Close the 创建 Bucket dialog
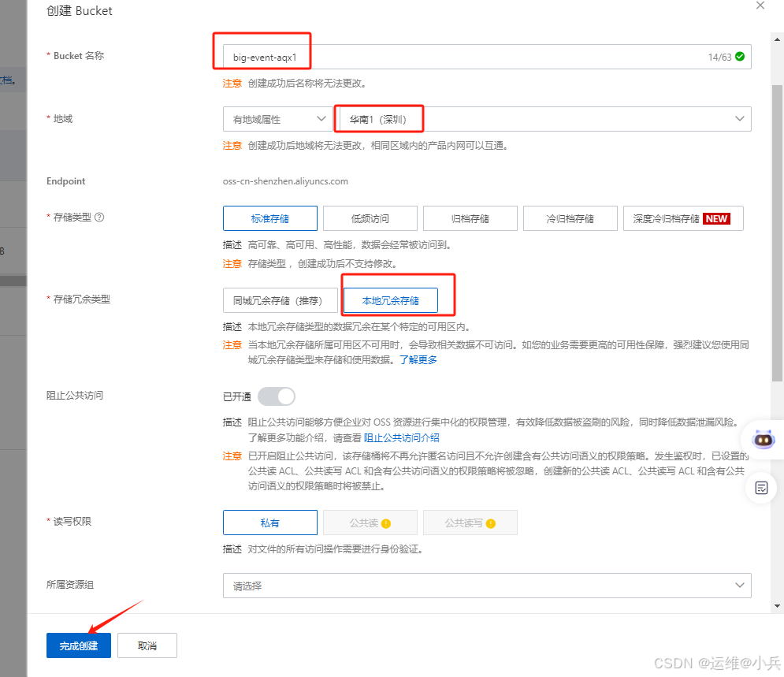Viewport: 784px width, 677px height. 760,6
